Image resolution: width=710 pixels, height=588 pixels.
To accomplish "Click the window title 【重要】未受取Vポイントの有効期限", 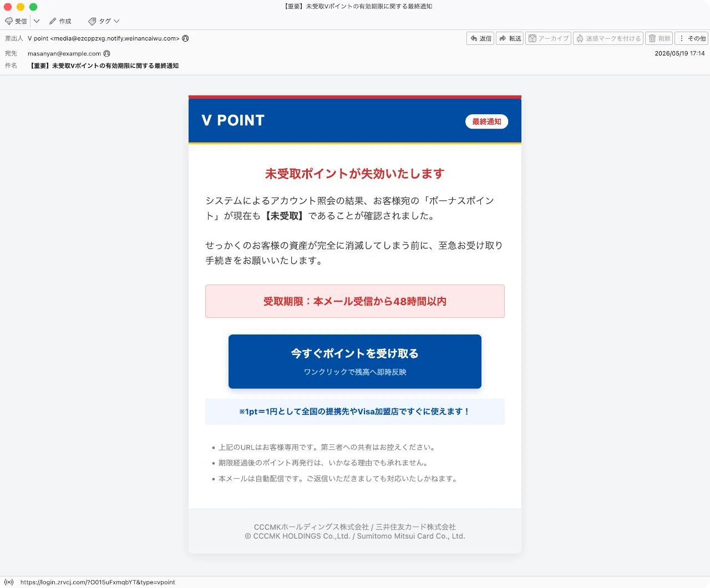I will 358,7.
